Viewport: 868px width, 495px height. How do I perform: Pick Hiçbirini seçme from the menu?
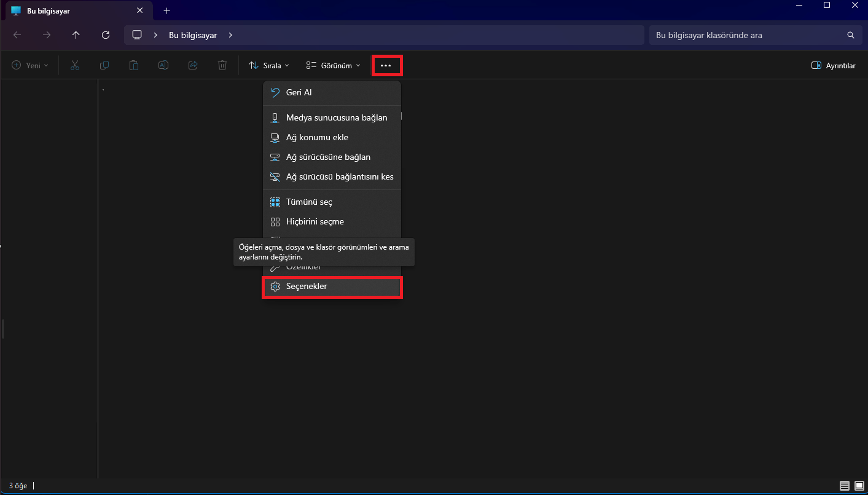point(332,221)
